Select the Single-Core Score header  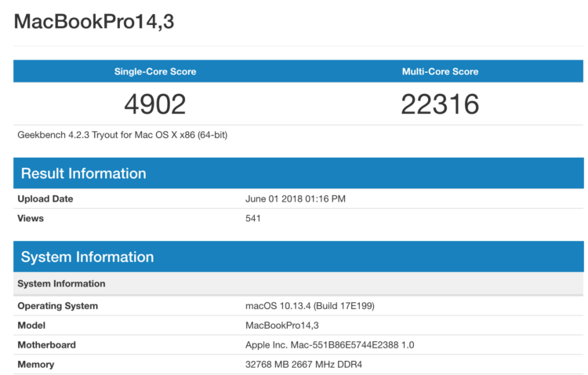point(155,71)
